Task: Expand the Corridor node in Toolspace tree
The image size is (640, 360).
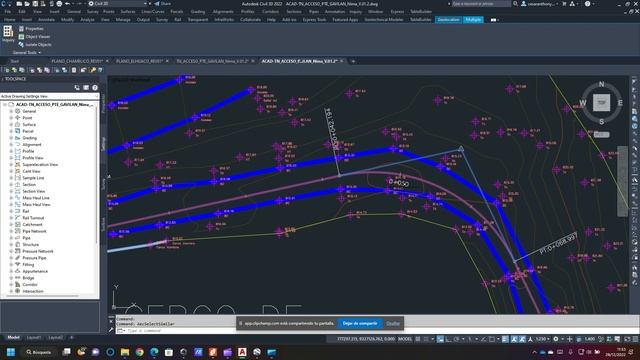Action: pyautogui.click(x=11, y=284)
